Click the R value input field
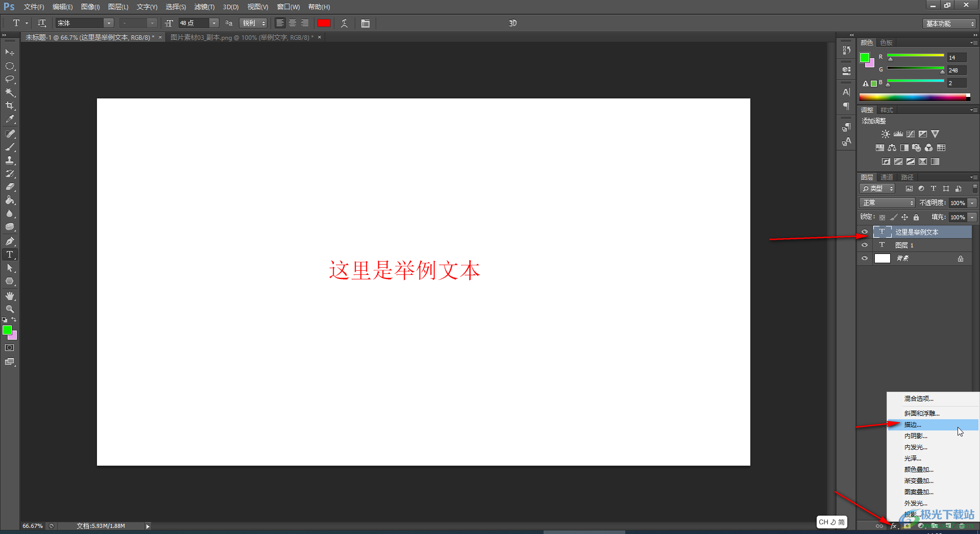 click(x=957, y=58)
